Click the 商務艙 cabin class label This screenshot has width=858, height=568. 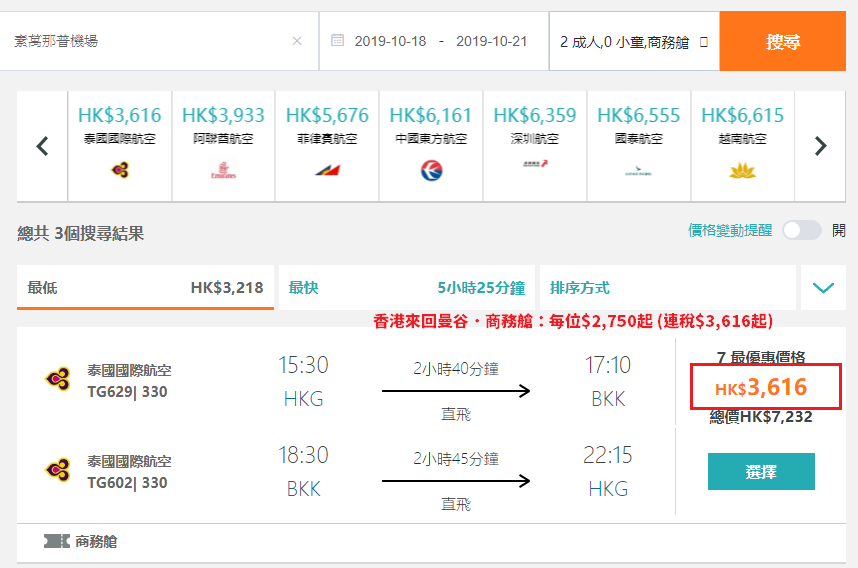point(96,541)
